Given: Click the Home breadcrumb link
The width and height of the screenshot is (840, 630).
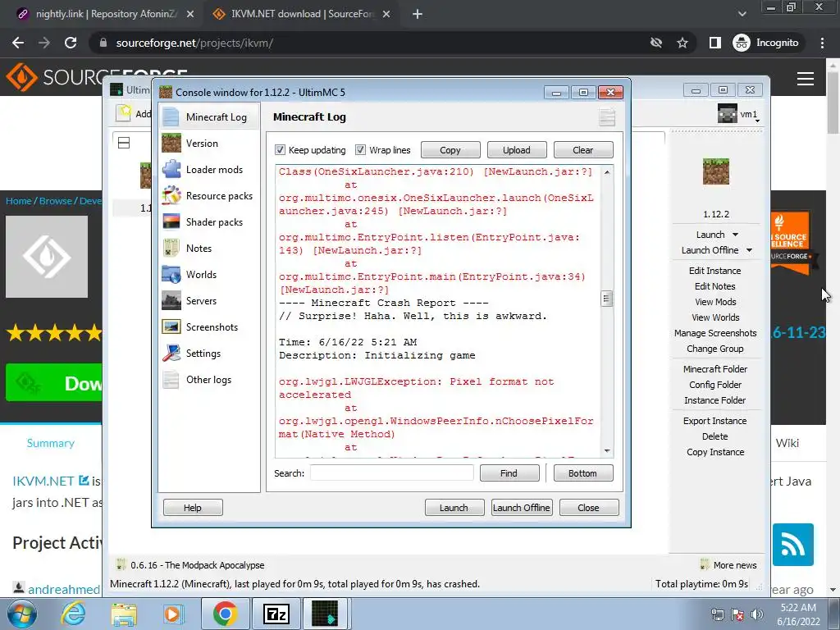Looking at the screenshot, I should click(18, 201).
